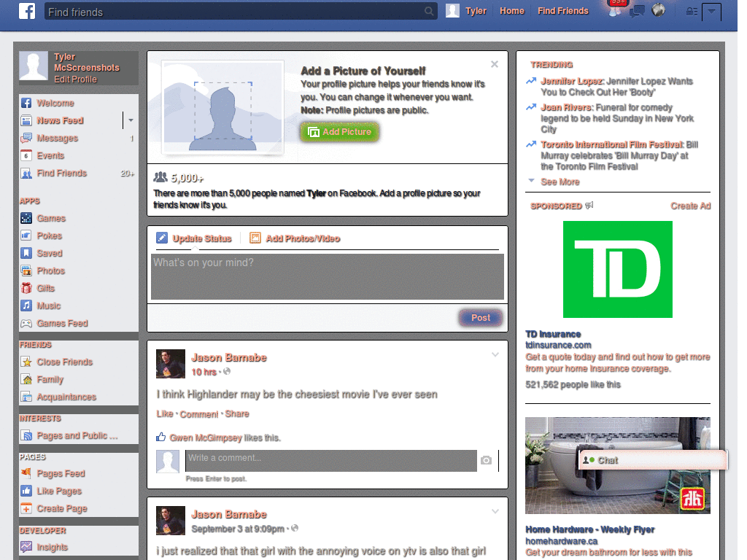Expand News Feed sort options arrow
The image size is (747, 560).
[131, 120]
